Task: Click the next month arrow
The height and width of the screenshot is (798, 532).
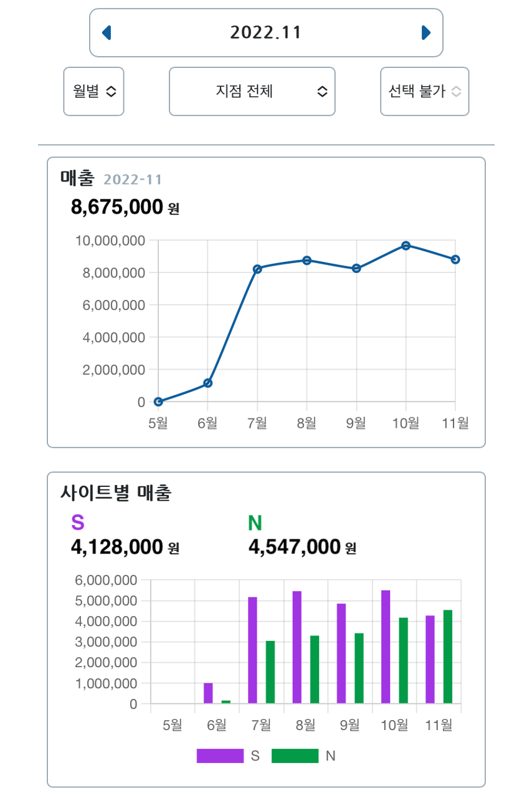Action: (426, 32)
